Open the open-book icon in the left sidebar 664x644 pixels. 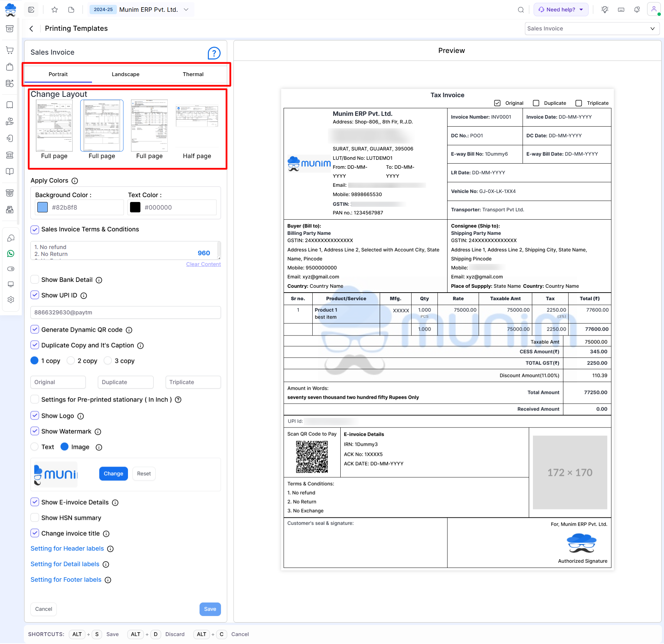point(10,172)
